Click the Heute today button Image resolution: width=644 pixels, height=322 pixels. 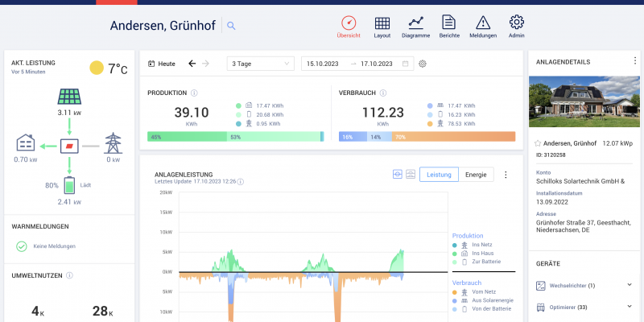click(162, 64)
